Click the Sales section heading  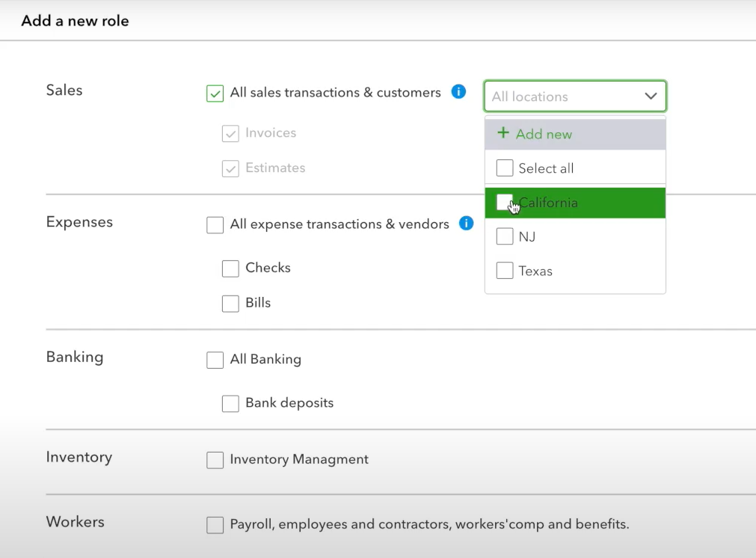[64, 91]
